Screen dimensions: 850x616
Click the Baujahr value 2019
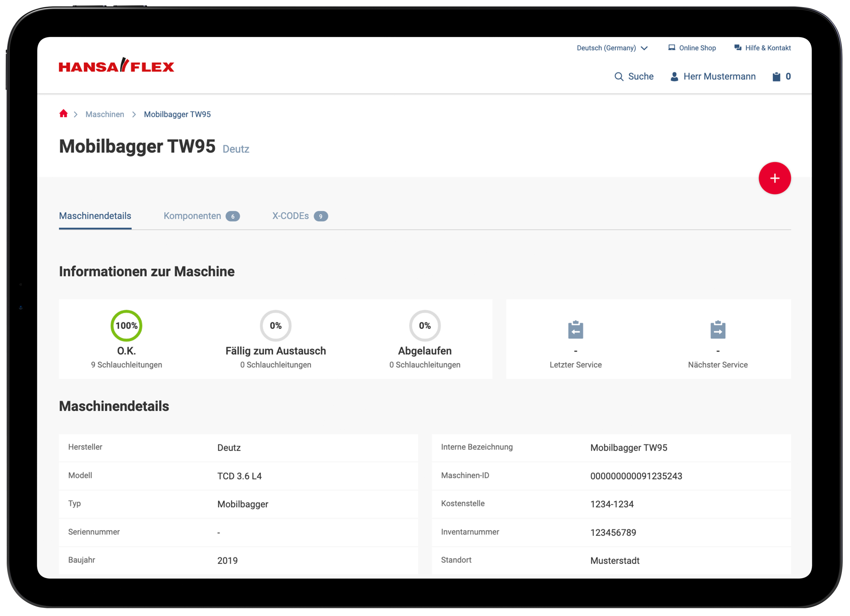click(227, 560)
